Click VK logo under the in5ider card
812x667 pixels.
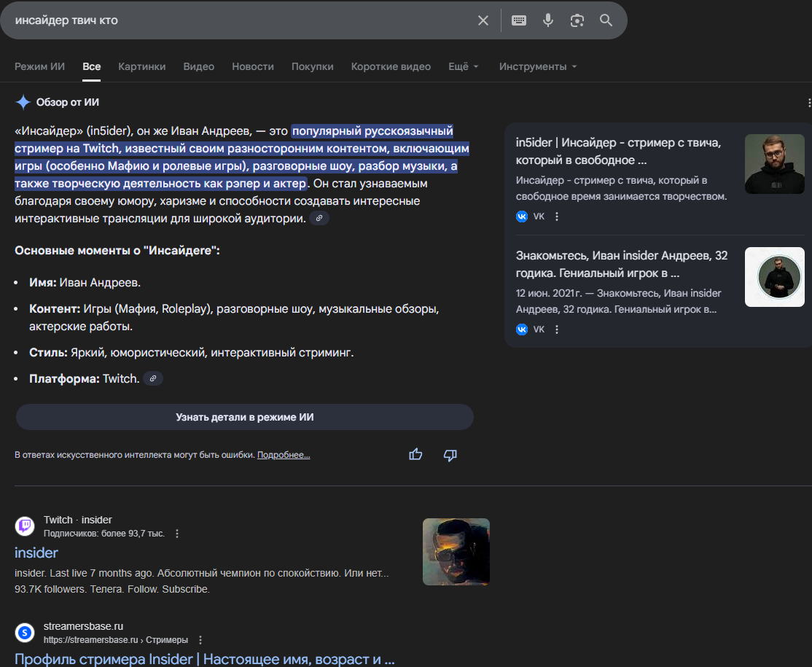[x=521, y=217]
